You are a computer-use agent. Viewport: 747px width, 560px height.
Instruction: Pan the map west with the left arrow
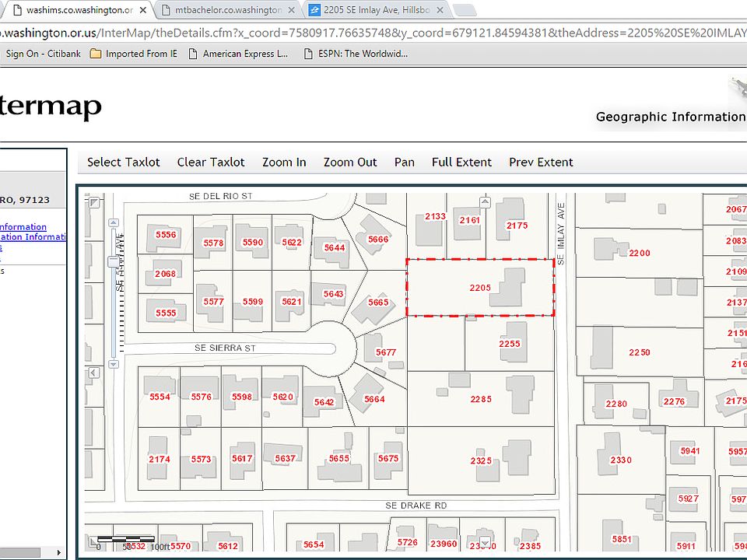[94, 373]
